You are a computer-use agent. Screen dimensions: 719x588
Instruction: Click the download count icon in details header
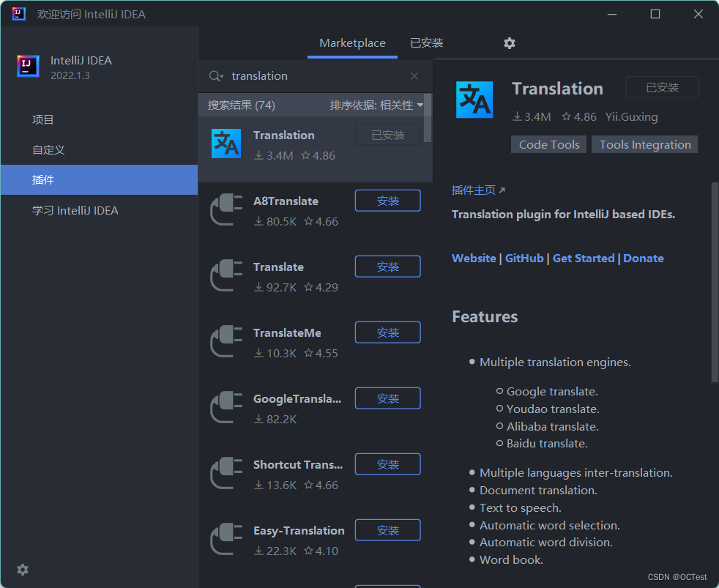click(517, 117)
